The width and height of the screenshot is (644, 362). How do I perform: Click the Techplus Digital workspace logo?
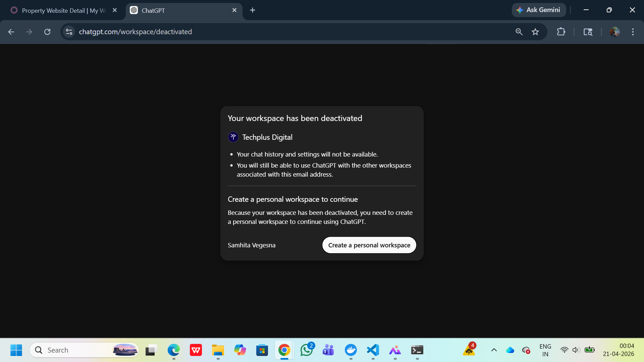pos(233,137)
